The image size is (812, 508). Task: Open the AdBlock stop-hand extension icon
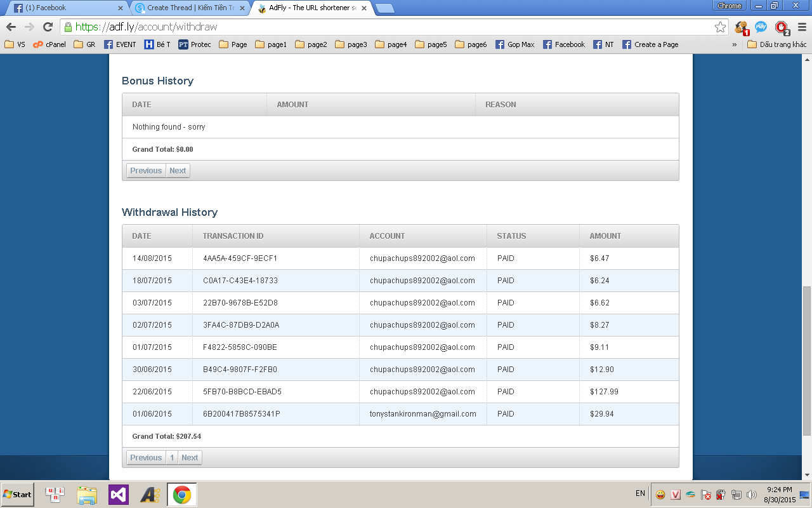click(x=782, y=27)
